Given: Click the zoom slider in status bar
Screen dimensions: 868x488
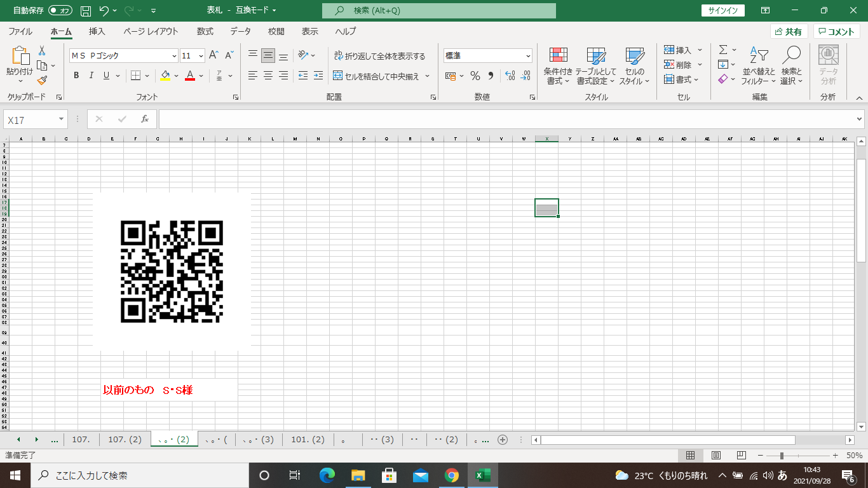Looking at the screenshot, I should 782,456.
